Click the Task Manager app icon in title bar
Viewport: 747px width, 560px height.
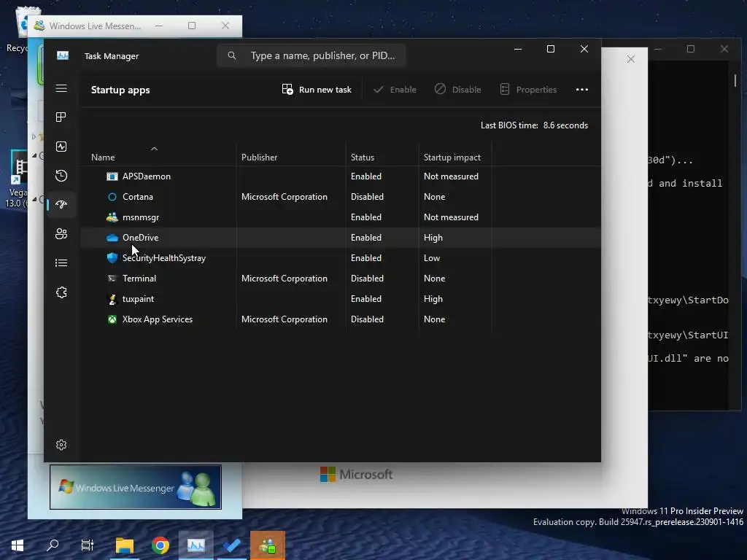tap(63, 55)
